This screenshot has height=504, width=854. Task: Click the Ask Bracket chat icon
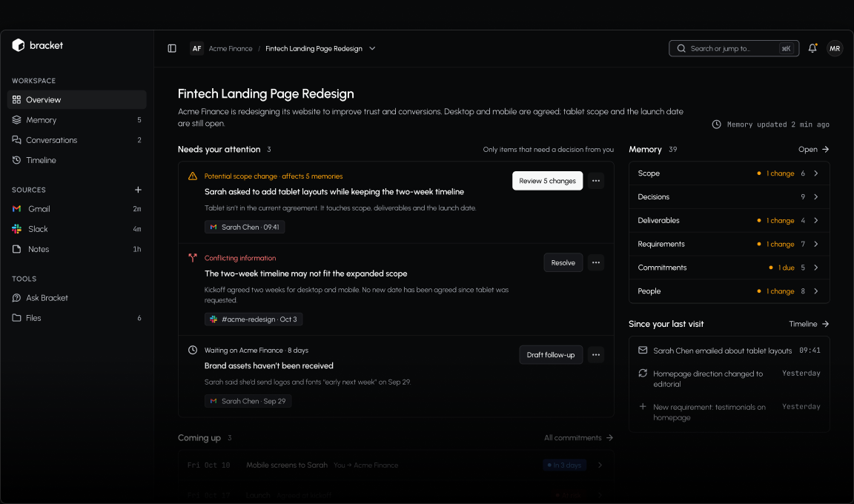click(x=17, y=298)
